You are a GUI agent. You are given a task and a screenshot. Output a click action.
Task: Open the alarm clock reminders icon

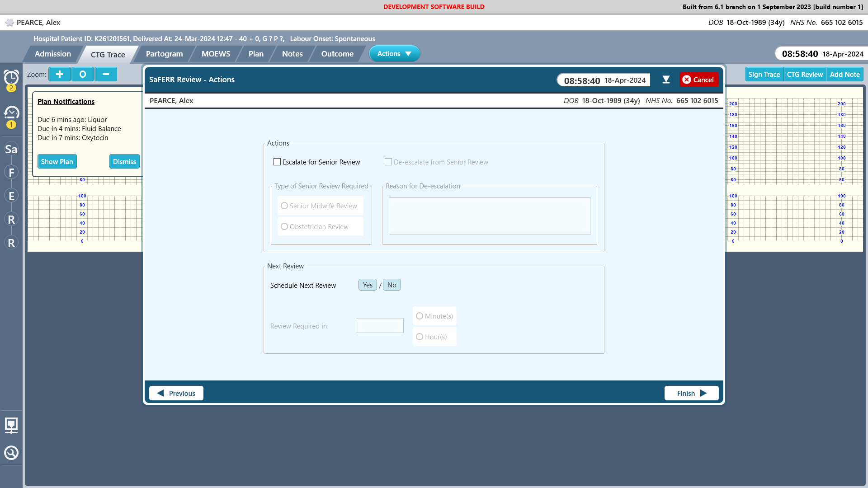tap(11, 78)
